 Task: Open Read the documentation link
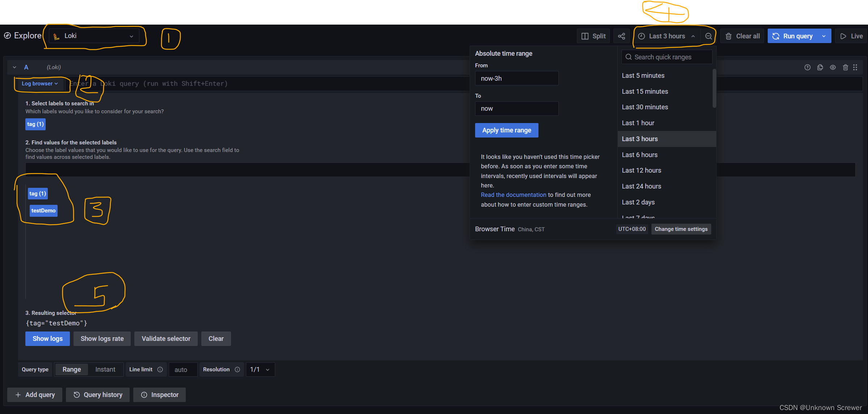pos(513,195)
